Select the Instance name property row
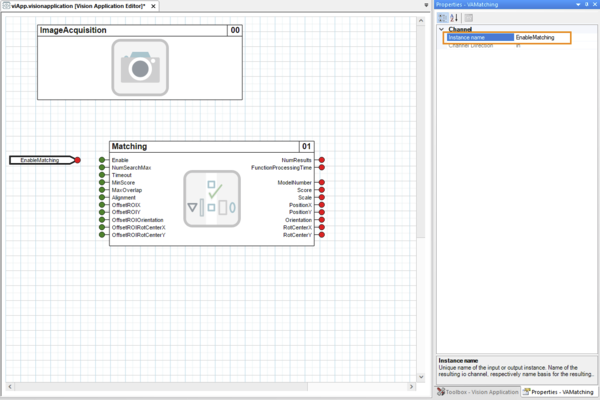 (508, 38)
